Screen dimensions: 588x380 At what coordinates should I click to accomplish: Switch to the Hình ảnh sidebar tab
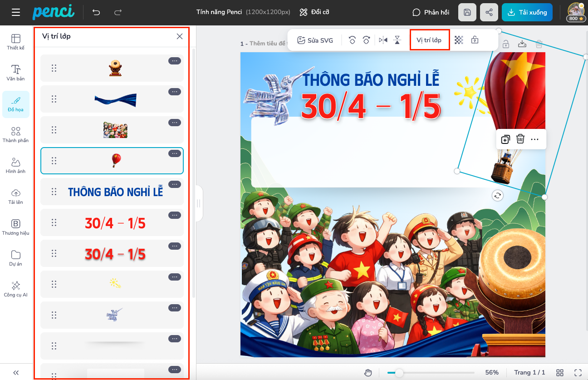coord(16,165)
